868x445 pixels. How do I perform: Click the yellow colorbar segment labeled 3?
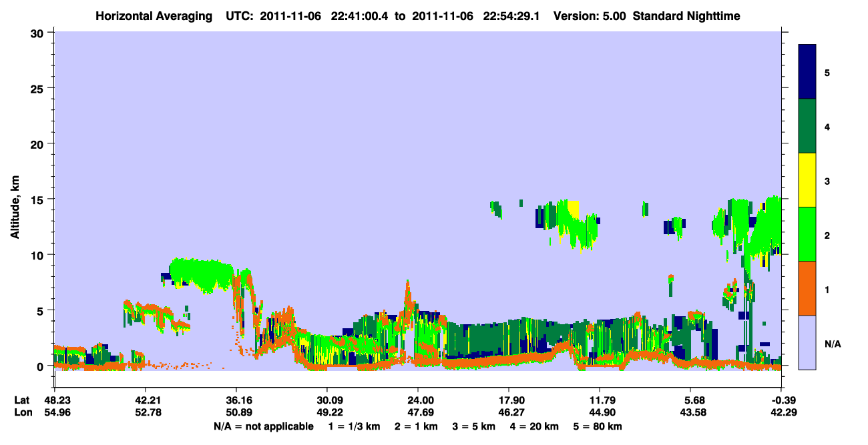pyautogui.click(x=807, y=180)
